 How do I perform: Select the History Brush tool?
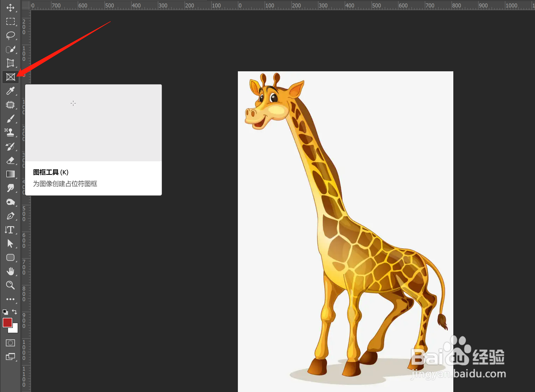(10, 147)
